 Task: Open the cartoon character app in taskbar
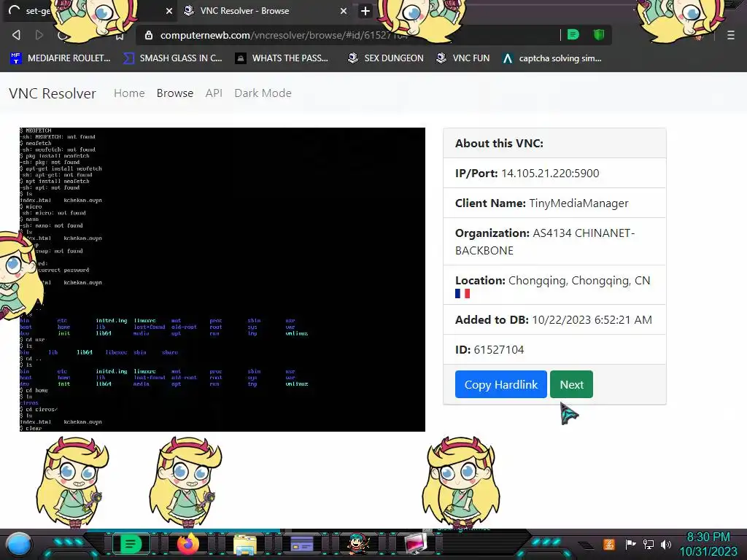(358, 544)
